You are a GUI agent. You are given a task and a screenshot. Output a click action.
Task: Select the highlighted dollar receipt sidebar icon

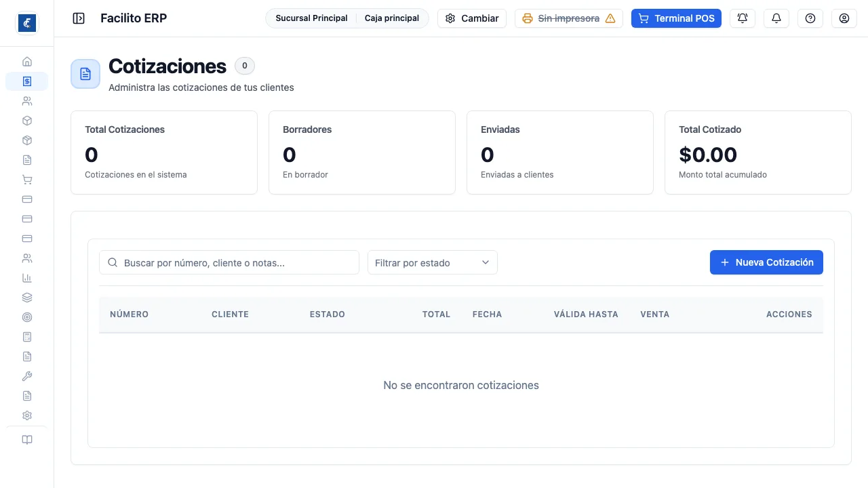pos(27,81)
